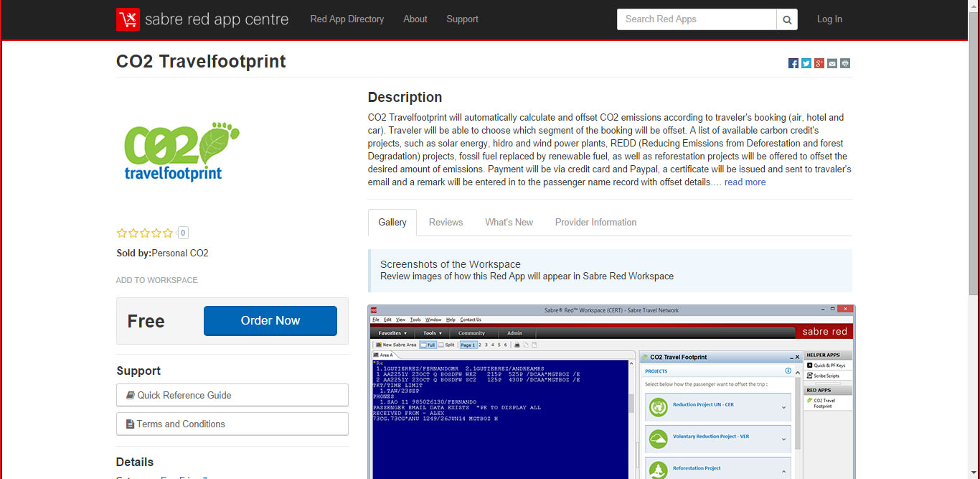Focus the Search Red Apps field
Image resolution: width=980 pixels, height=479 pixels.
[x=697, y=19]
